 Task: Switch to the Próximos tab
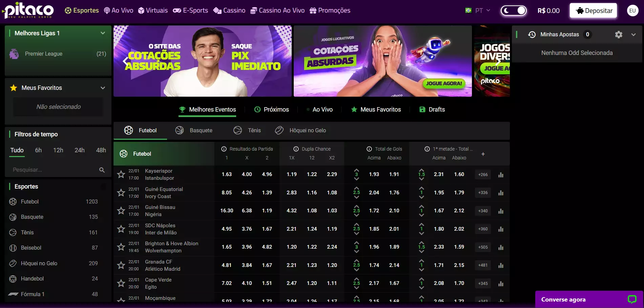pos(272,110)
